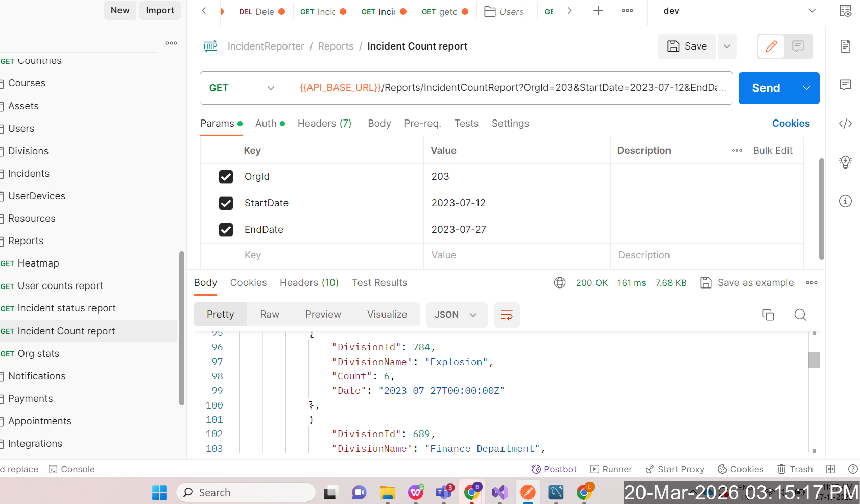This screenshot has height=504, width=860.
Task: Click the copy response body icon
Action: tap(768, 315)
